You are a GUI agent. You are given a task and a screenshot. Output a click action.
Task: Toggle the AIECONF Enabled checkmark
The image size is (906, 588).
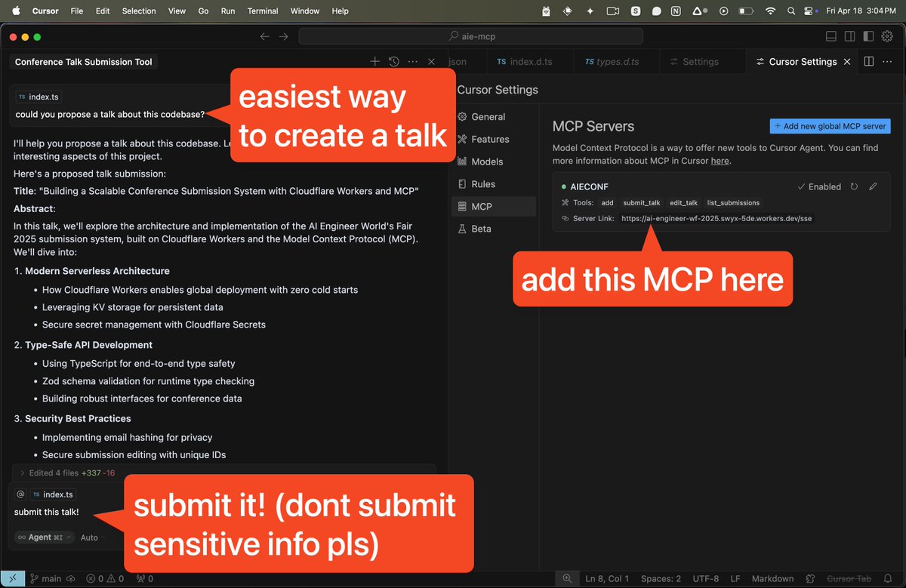click(819, 186)
